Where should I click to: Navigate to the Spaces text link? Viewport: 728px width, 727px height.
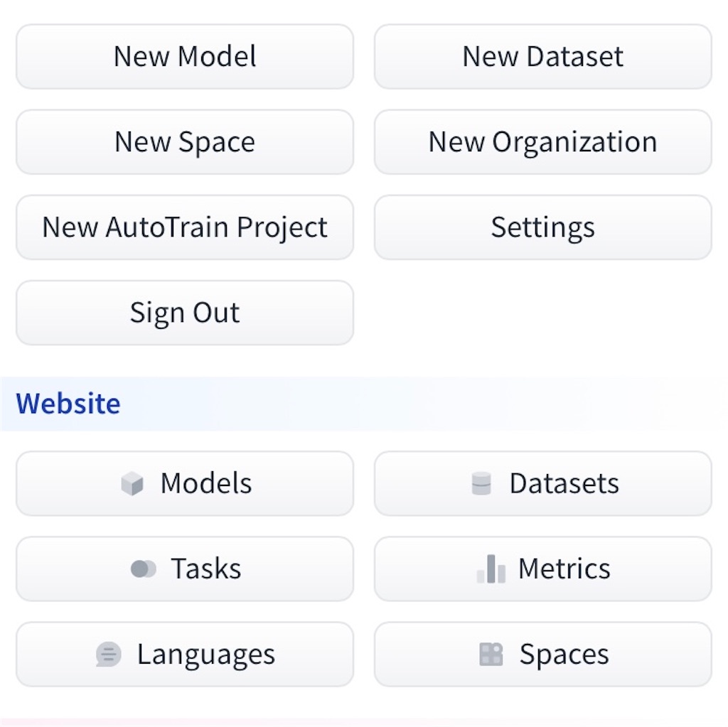tap(564, 655)
